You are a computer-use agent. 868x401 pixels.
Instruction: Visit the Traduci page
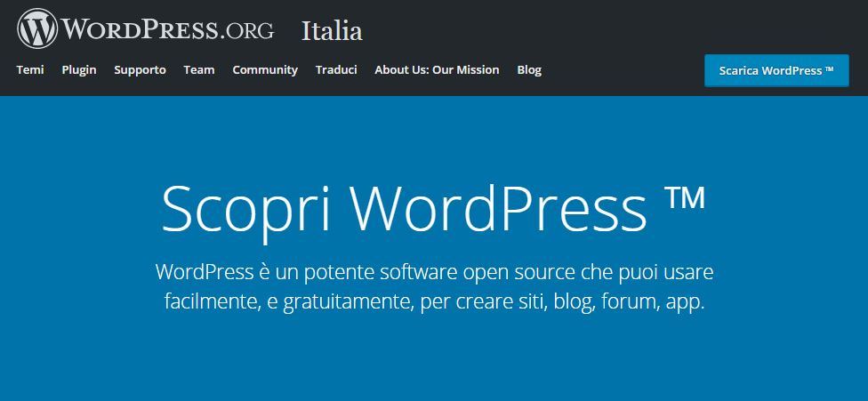tap(336, 69)
